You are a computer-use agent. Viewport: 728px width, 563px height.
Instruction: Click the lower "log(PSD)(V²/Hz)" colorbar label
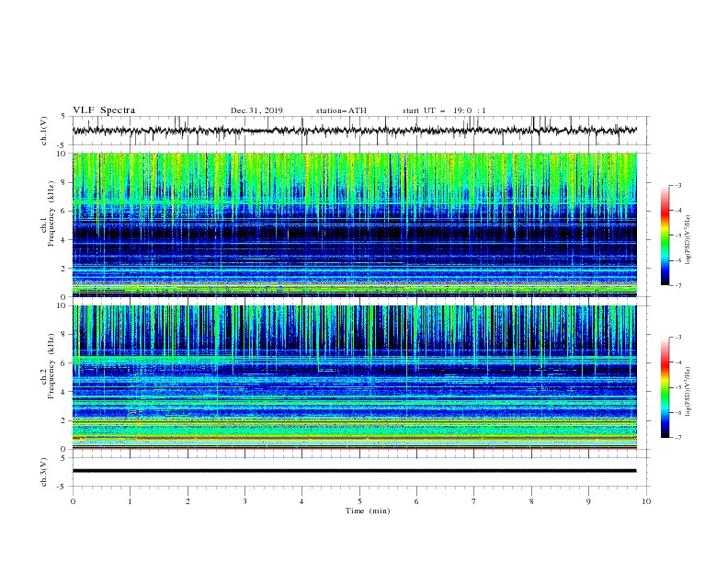(x=688, y=392)
